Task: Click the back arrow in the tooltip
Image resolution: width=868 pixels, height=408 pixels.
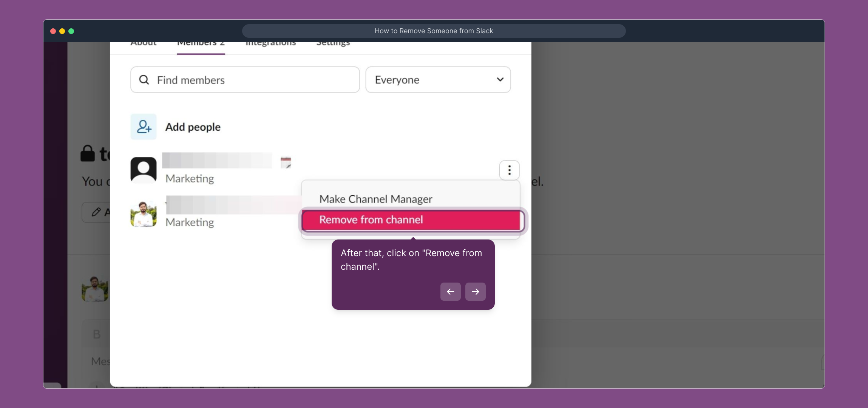Action: [x=450, y=291]
